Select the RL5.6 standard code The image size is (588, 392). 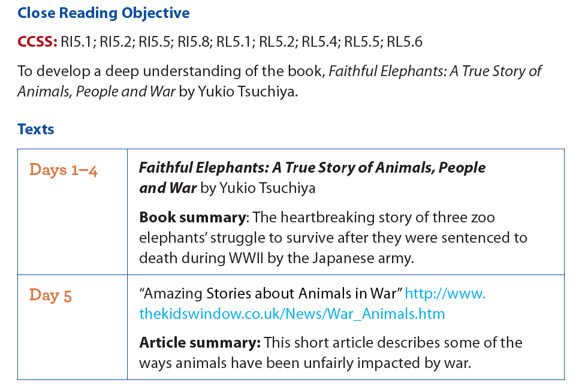tap(405, 41)
